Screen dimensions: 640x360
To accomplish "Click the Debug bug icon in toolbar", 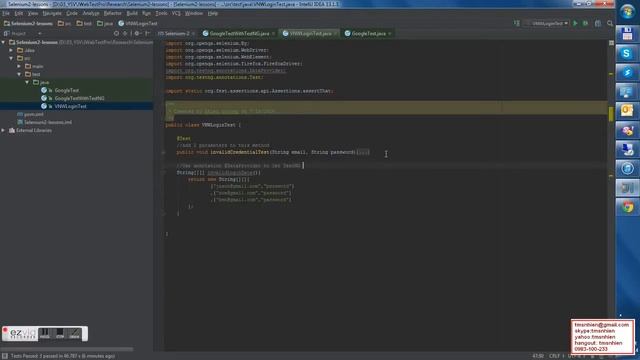I will click(x=585, y=23).
